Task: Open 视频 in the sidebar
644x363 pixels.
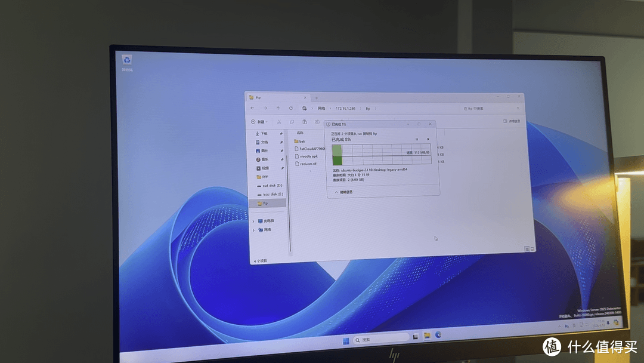Action: 263,168
